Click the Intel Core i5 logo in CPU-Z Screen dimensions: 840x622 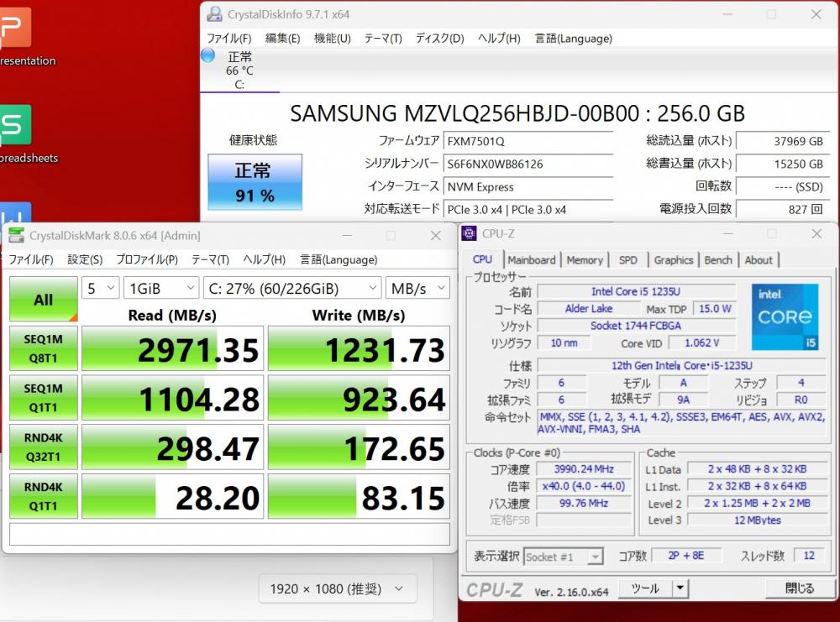click(785, 317)
